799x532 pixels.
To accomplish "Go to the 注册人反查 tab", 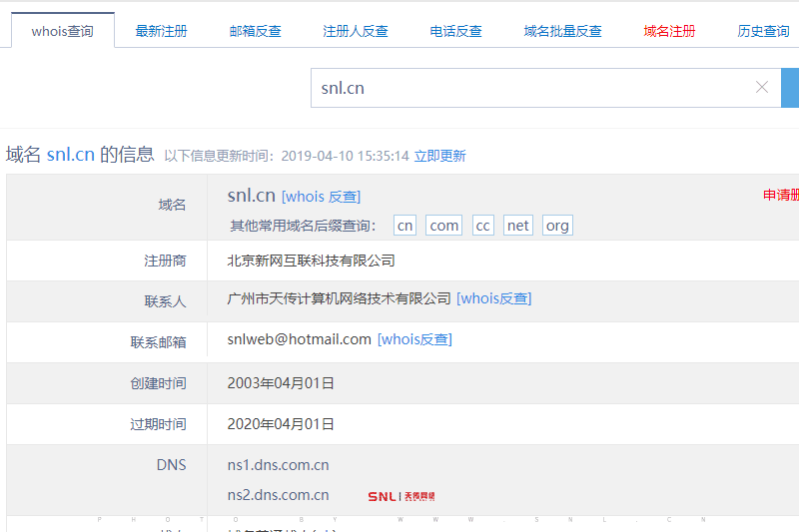I will pyautogui.click(x=356, y=31).
